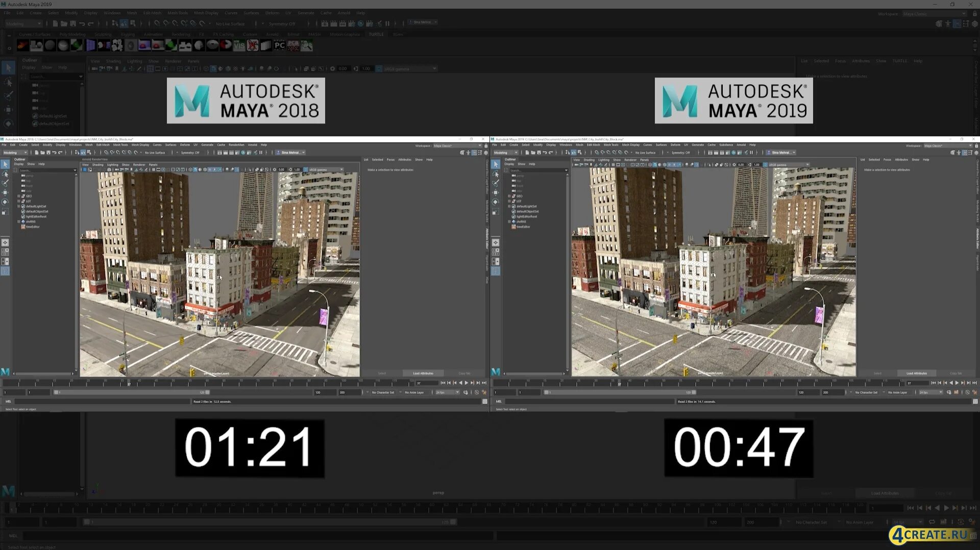Open RenderMan menu in Maya 2018 window
Image resolution: width=980 pixels, height=550 pixels.
[236, 145]
